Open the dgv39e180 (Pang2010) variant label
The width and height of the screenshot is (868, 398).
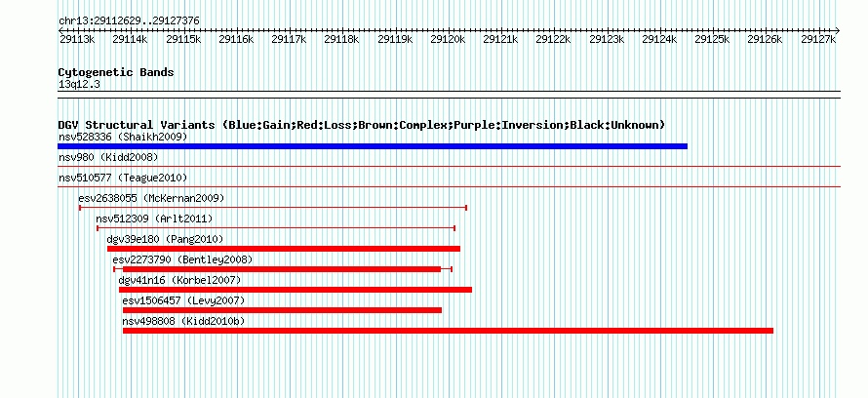165,239
